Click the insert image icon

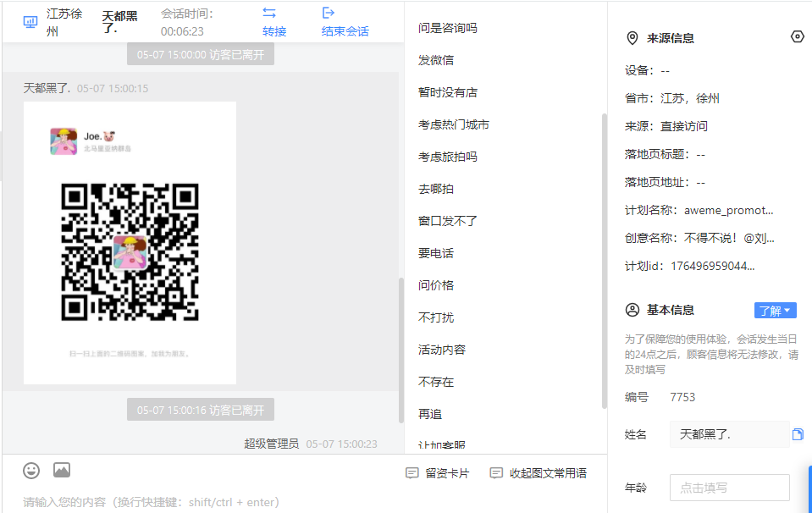coord(62,470)
